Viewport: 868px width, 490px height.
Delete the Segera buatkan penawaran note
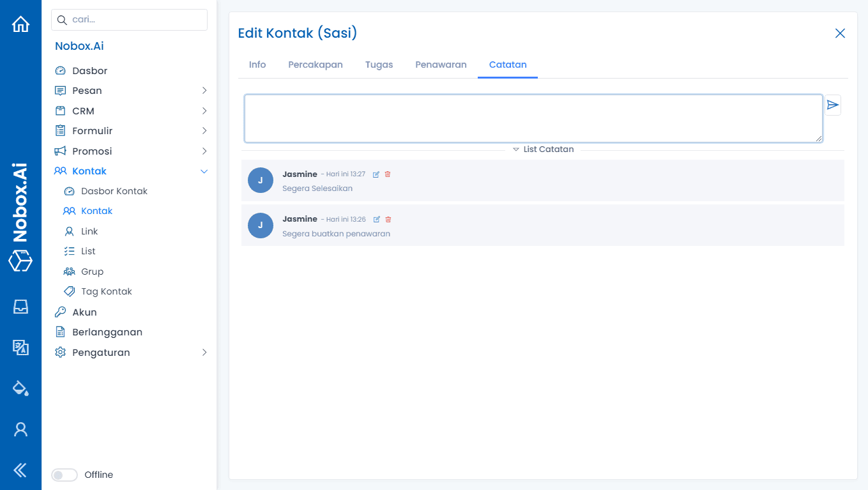coord(388,219)
